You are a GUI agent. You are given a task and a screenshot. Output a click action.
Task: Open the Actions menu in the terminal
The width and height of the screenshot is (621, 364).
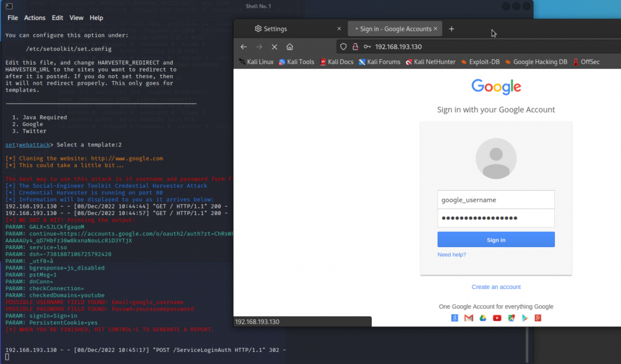pyautogui.click(x=35, y=18)
